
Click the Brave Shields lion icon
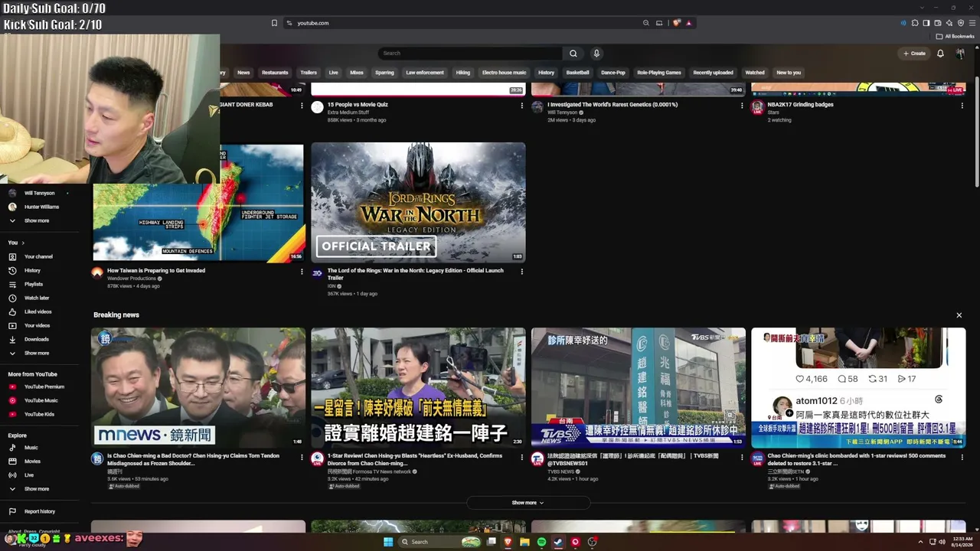tap(676, 23)
